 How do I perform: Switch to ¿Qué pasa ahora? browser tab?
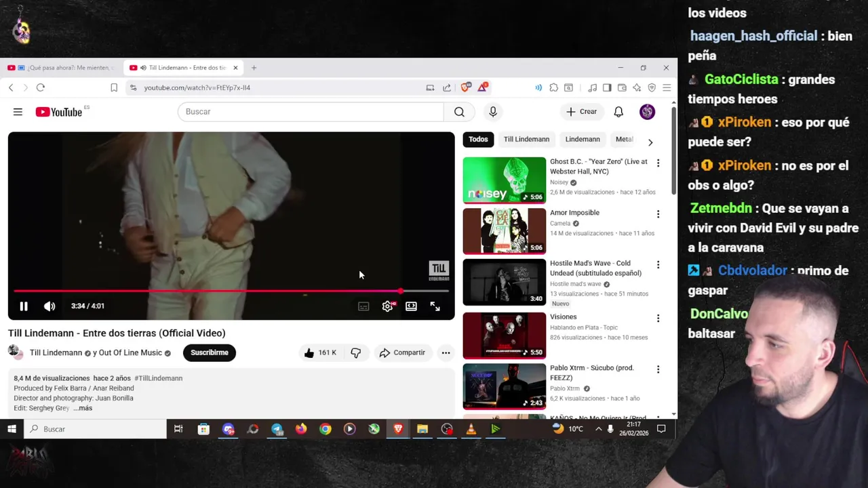61,68
